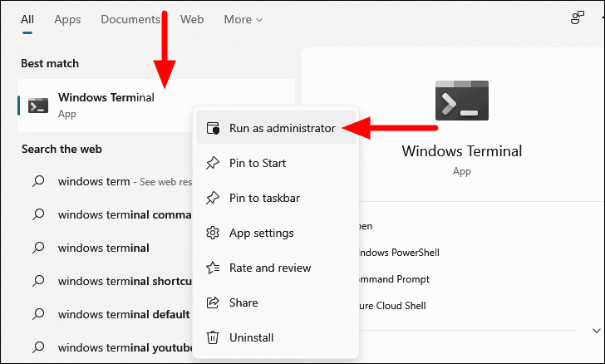Launch Windows PowerShell from preview pane

point(400,253)
